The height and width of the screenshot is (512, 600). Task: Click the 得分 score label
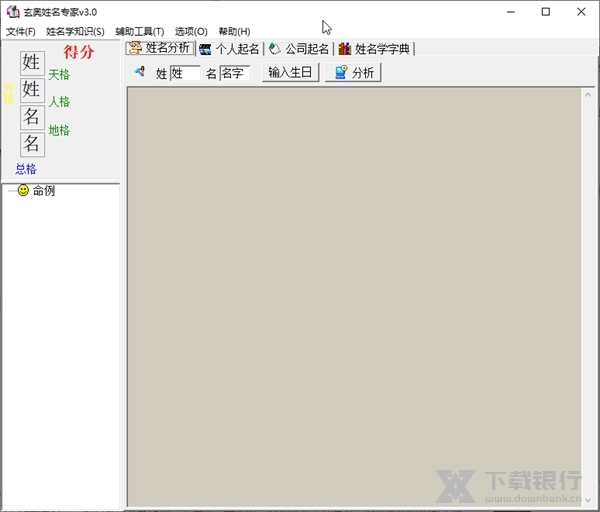(x=78, y=52)
